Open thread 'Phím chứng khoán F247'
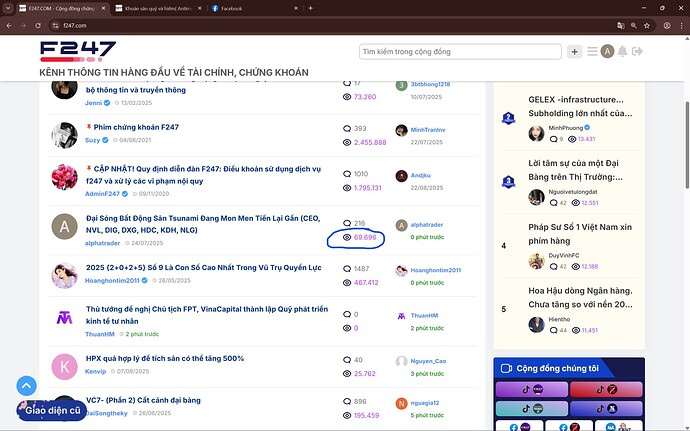690x431 pixels. tap(136, 127)
